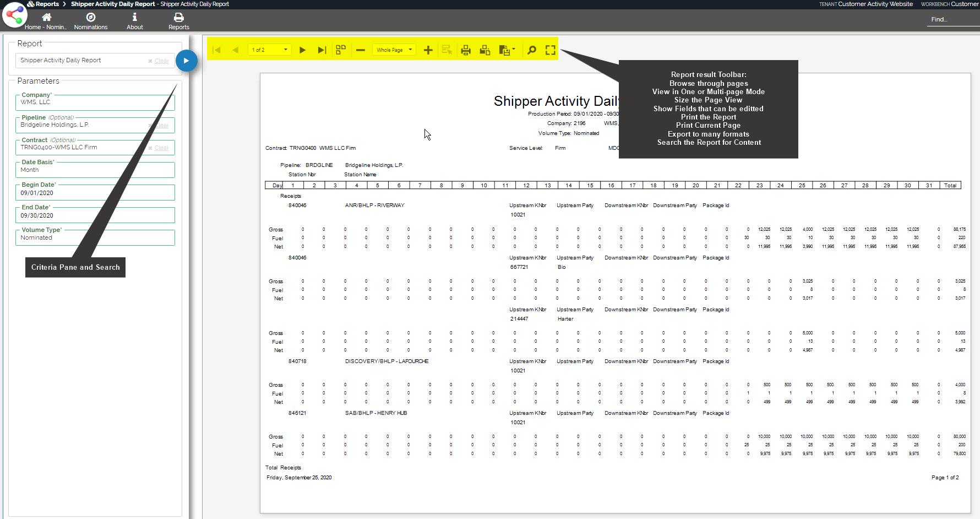This screenshot has height=519, width=980.
Task: Open the Nominations menu
Action: pyautogui.click(x=91, y=21)
